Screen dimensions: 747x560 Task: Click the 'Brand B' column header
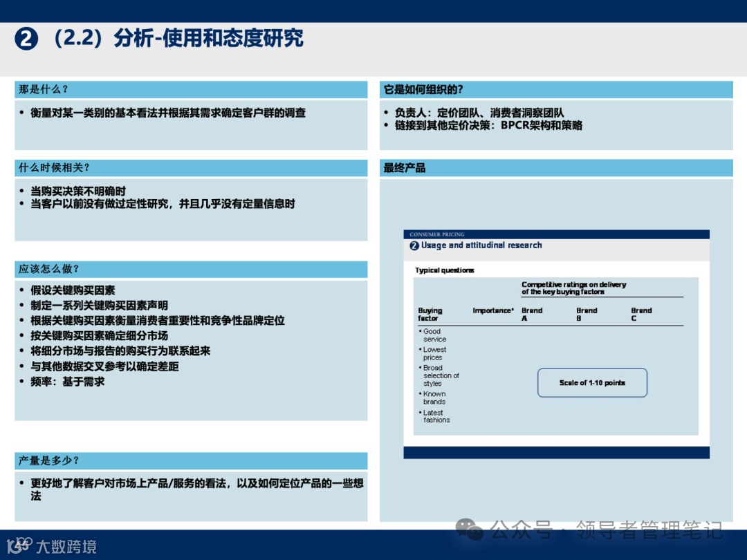click(x=587, y=315)
